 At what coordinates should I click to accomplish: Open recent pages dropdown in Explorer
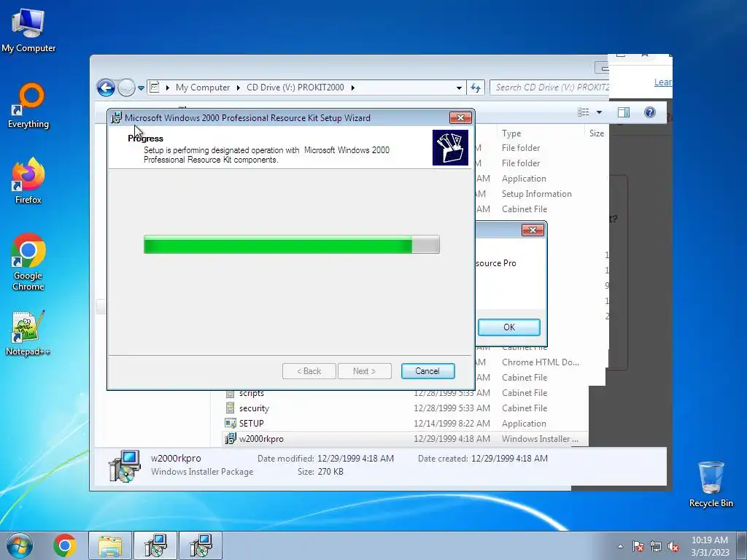141,88
